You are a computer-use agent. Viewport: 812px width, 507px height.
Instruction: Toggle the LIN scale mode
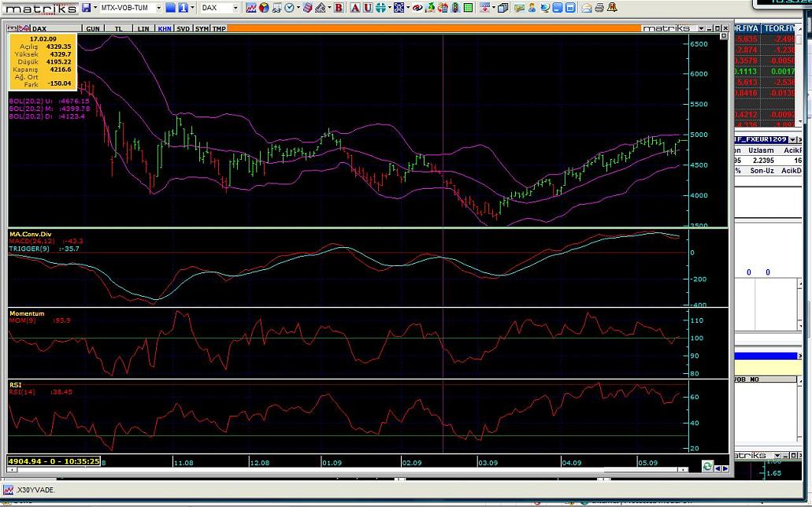pyautogui.click(x=143, y=28)
